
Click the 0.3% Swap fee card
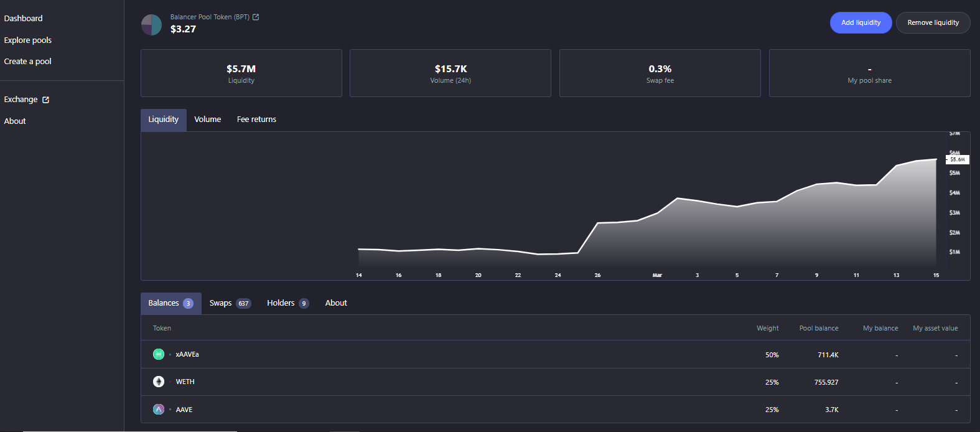click(x=660, y=73)
